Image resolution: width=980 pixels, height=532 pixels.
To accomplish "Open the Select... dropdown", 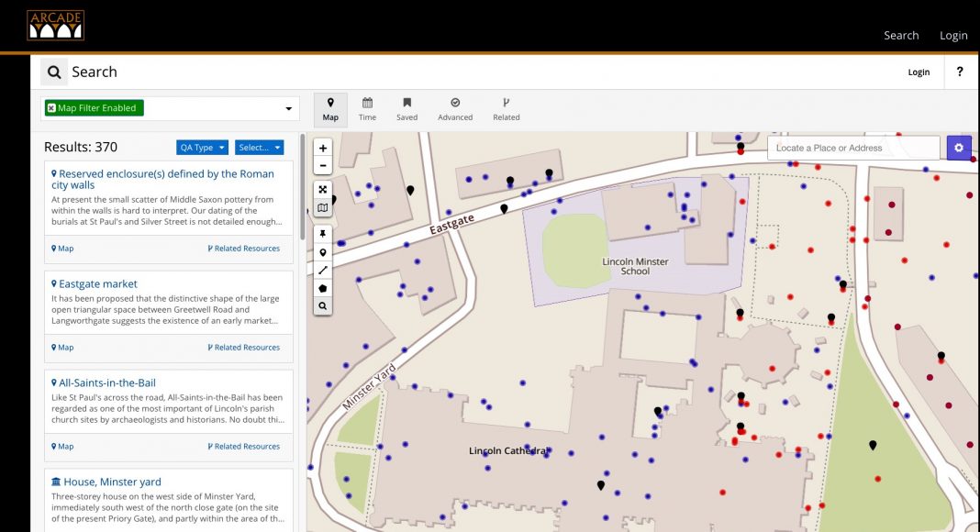I will (259, 148).
